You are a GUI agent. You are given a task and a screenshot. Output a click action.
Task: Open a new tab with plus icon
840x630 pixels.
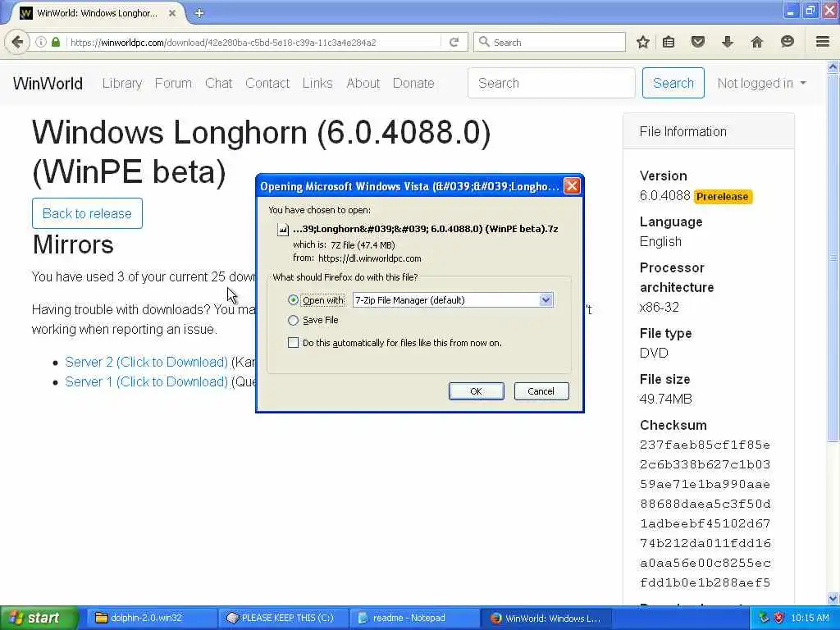(x=199, y=13)
